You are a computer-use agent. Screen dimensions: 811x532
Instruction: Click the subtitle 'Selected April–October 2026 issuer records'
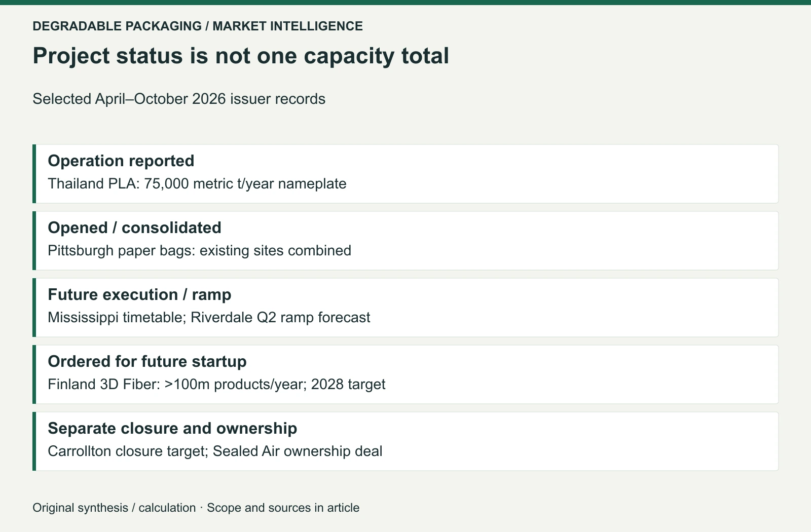coord(179,99)
